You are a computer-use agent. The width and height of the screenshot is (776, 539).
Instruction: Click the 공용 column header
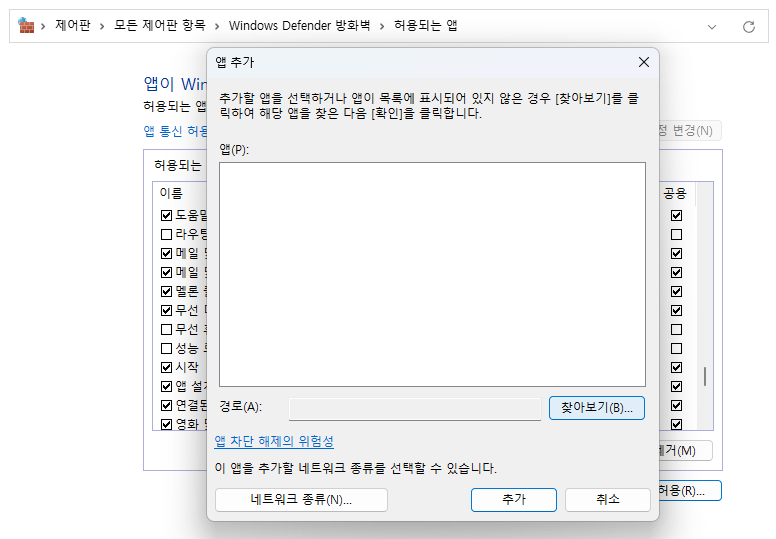click(x=675, y=193)
